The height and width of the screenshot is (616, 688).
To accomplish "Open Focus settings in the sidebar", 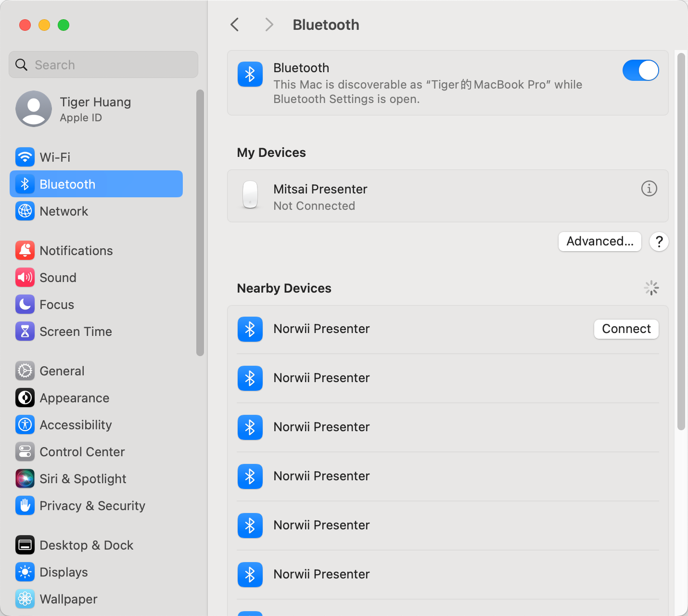I will pos(96,304).
